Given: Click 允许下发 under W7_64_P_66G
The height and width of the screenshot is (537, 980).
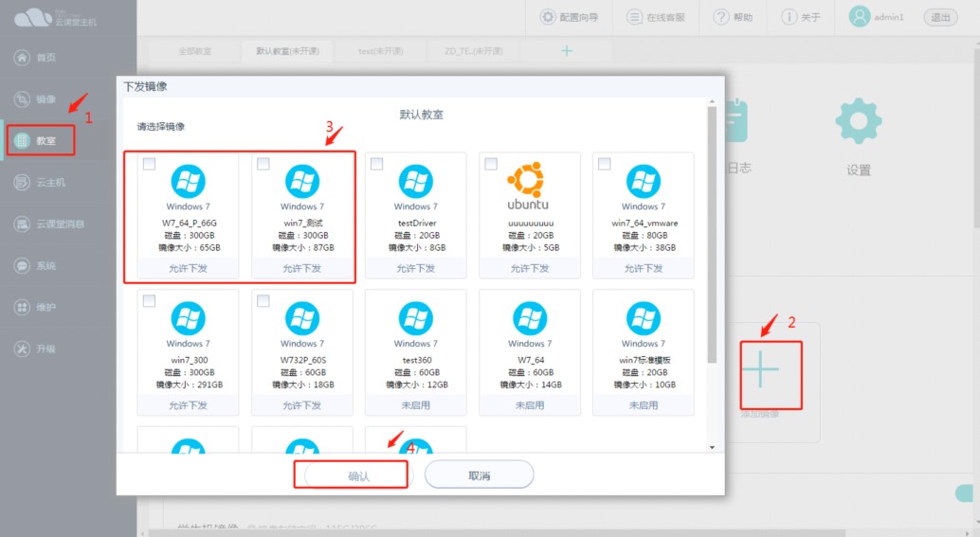Looking at the screenshot, I should (188, 269).
